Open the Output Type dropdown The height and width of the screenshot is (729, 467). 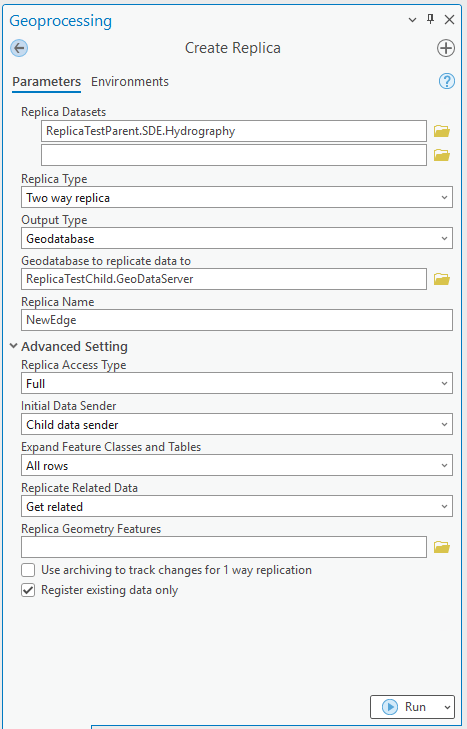click(237, 239)
